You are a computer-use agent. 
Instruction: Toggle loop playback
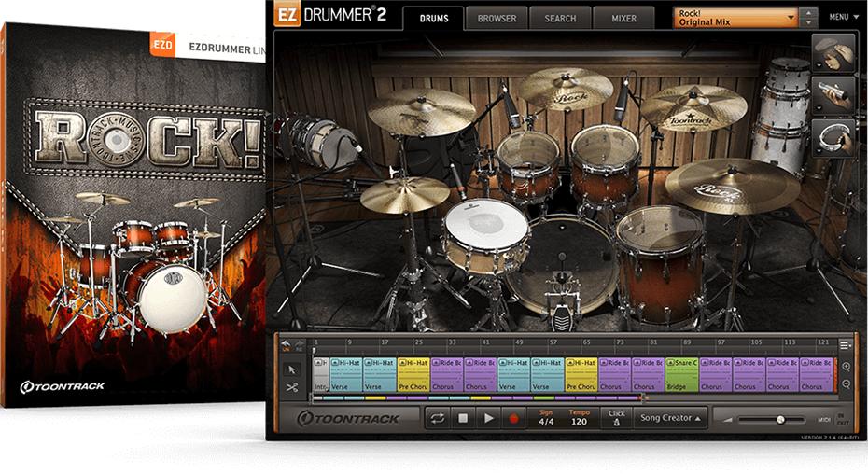tap(438, 418)
